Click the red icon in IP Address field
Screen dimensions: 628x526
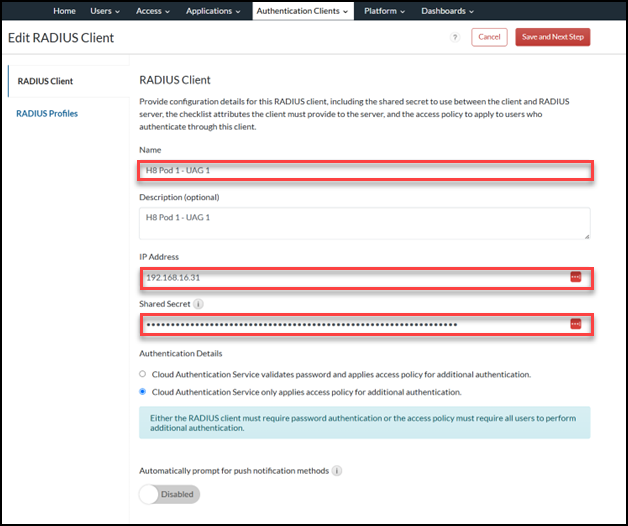[575, 277]
